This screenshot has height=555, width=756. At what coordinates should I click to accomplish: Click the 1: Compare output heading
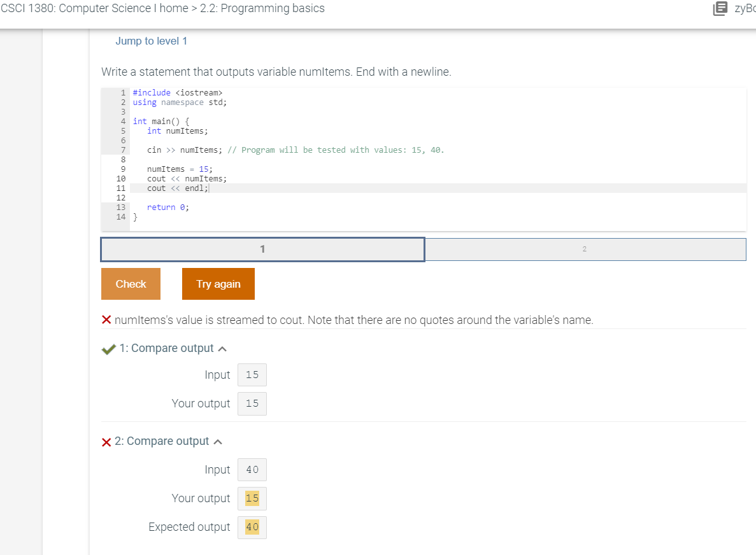coord(166,348)
